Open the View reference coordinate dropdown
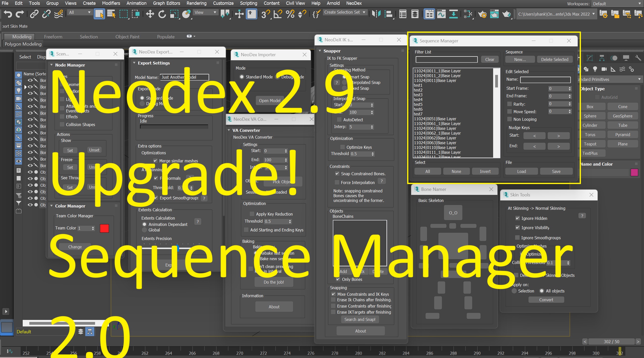The width and height of the screenshot is (644, 358). click(205, 12)
